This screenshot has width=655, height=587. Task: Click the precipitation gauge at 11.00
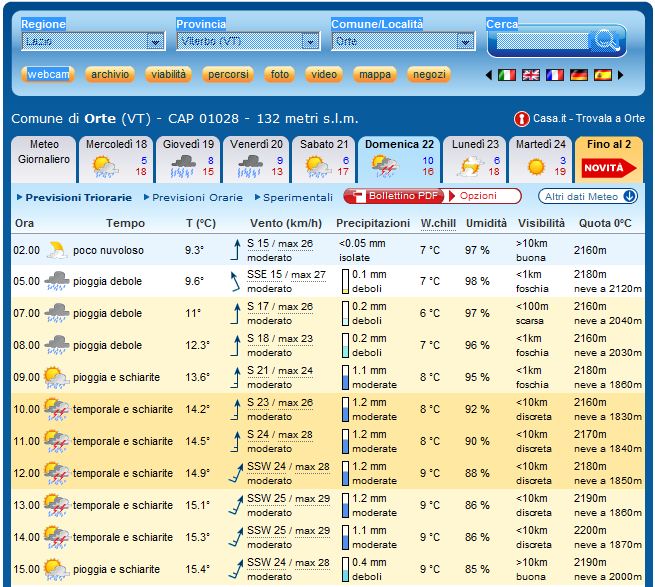345,441
